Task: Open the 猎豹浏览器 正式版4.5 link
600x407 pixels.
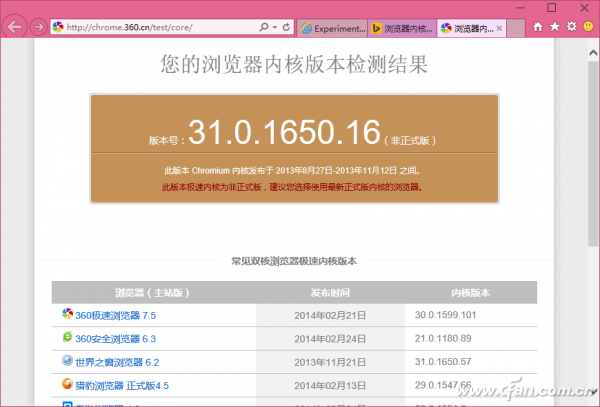Action: 122,384
